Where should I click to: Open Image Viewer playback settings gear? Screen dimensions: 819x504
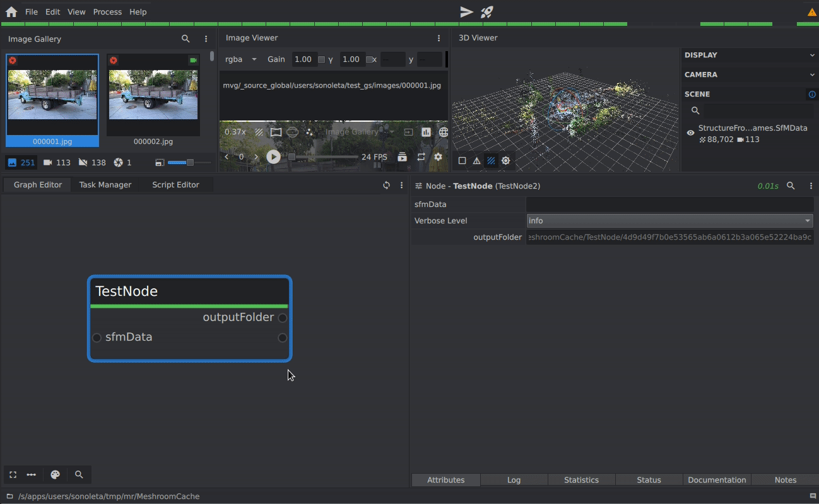click(x=438, y=157)
